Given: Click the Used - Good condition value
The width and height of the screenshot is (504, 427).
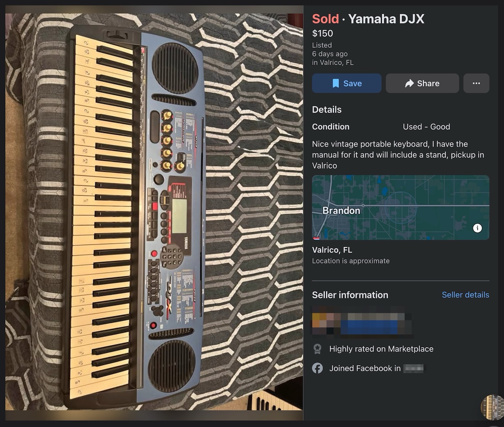Looking at the screenshot, I should point(426,127).
